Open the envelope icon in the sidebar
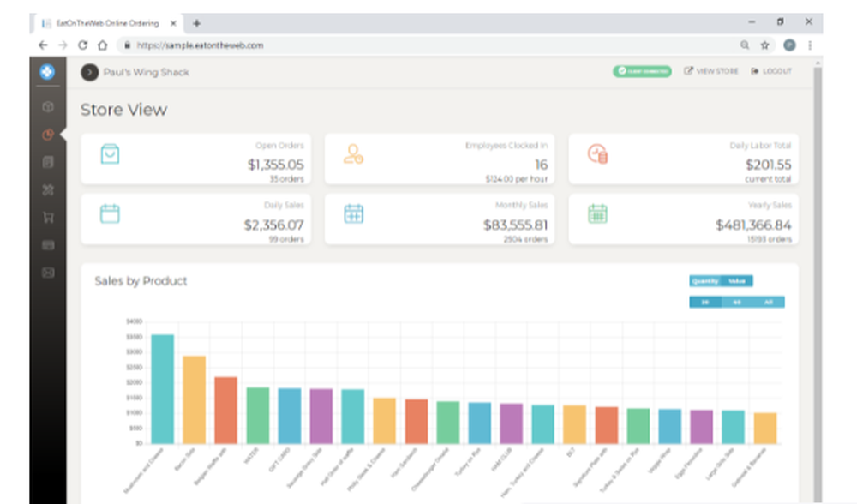This screenshot has height=504, width=857. tap(48, 273)
